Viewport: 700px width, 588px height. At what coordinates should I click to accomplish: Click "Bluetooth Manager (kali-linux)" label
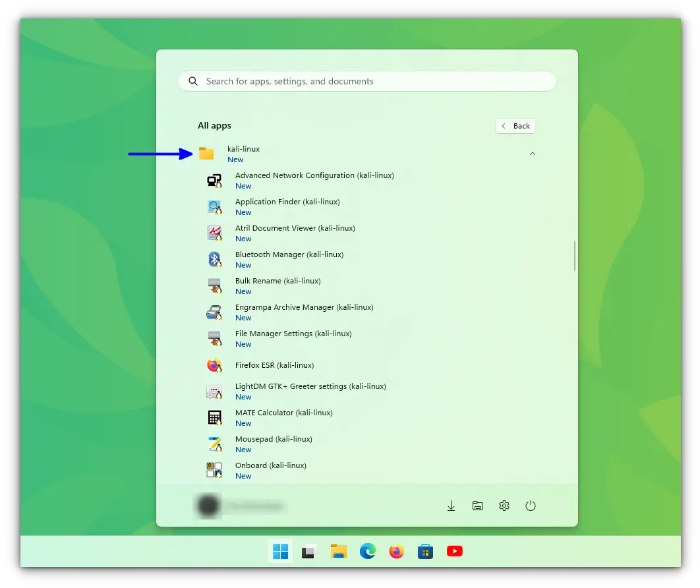point(289,254)
